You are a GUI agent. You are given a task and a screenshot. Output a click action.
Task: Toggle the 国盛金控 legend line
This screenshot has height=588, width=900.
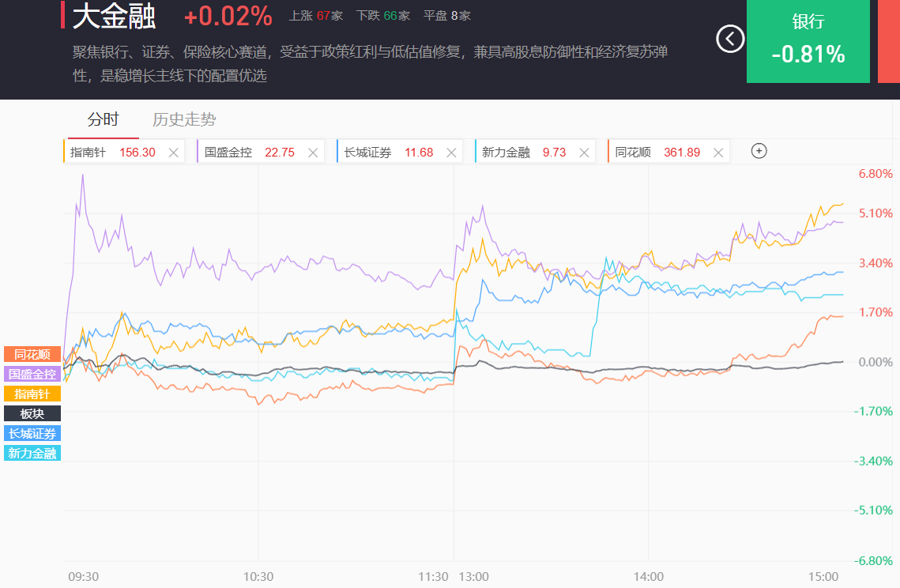(x=32, y=374)
